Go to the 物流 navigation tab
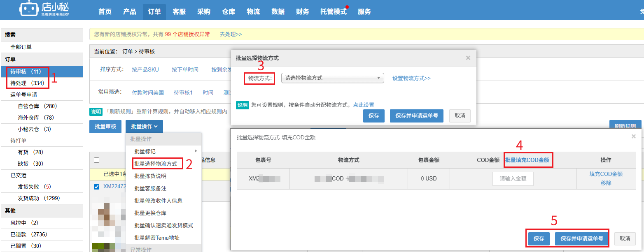The height and width of the screenshot is (252, 644). point(253,12)
